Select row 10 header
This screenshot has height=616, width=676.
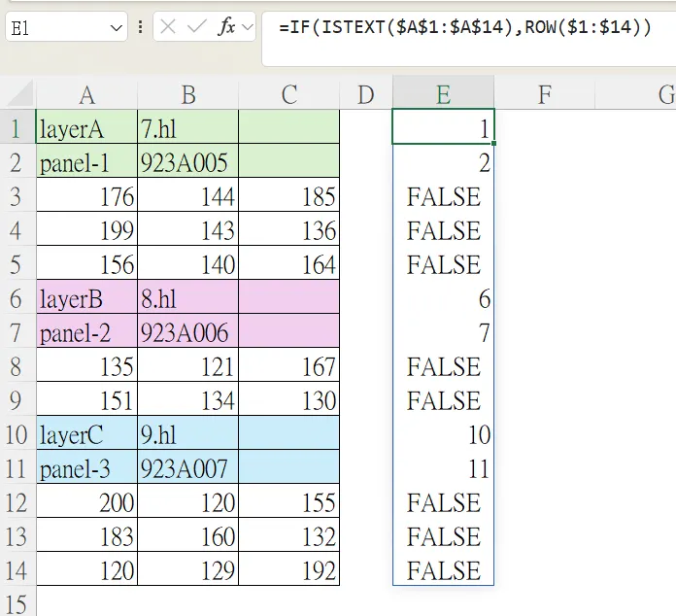tap(18, 433)
